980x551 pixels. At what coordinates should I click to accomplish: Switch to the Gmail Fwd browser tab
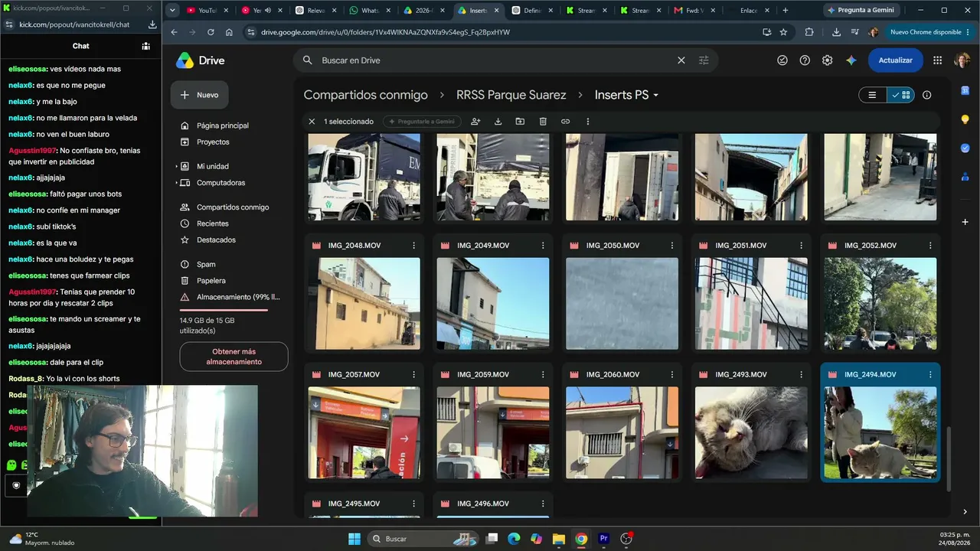coord(694,11)
